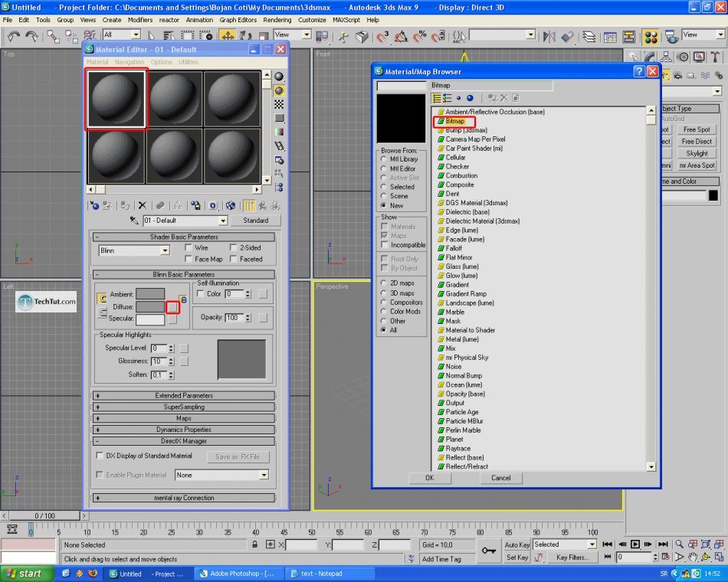
Task: Expand the SuperSampling rollout
Action: click(x=184, y=407)
